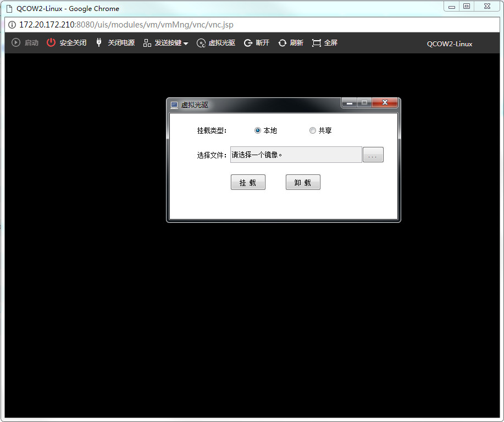Minimize the 虚拟光驱 dialog
Screen dimensions: 504x422
pos(350,102)
